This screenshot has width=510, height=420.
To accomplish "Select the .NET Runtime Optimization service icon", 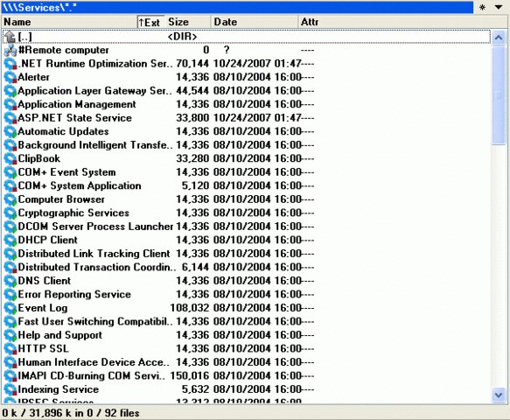I will (x=10, y=64).
